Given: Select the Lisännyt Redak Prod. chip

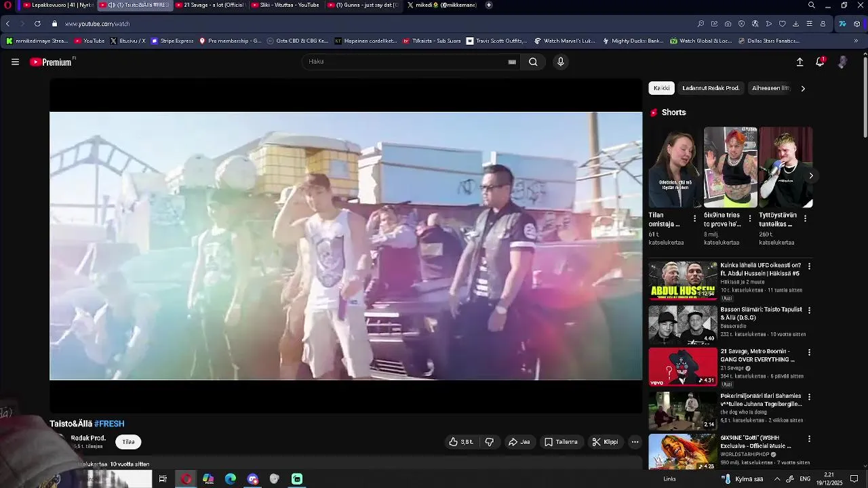Looking at the screenshot, I should (x=711, y=88).
